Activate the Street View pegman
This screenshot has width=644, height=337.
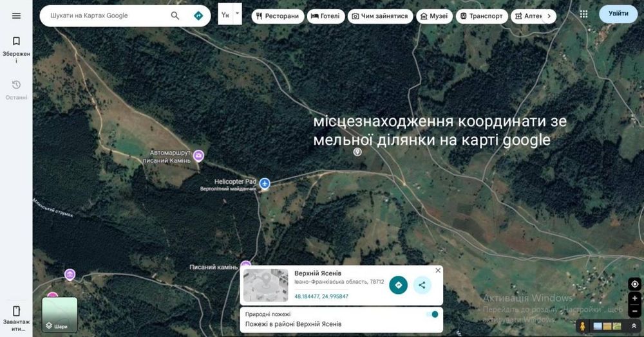(x=582, y=326)
